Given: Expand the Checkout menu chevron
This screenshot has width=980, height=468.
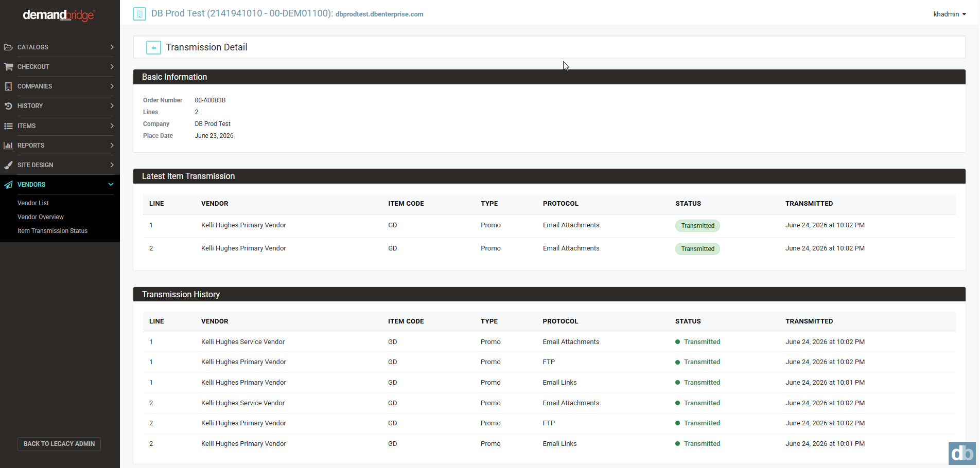Looking at the screenshot, I should tap(112, 67).
